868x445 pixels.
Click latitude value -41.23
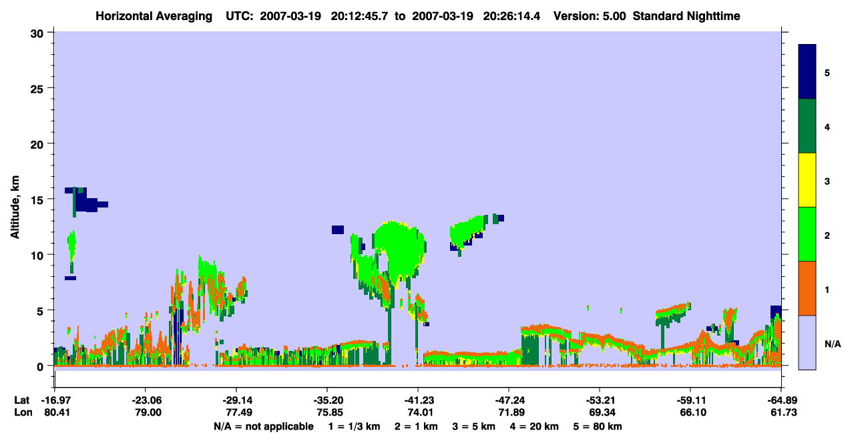418,400
